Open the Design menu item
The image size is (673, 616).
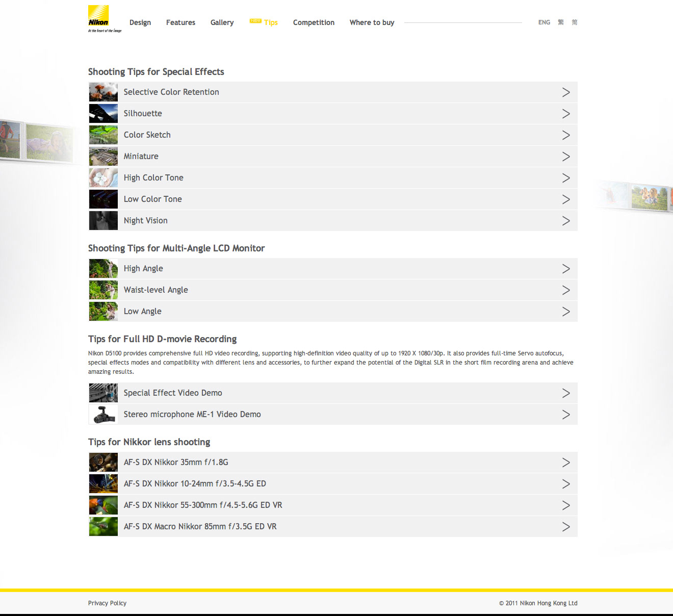pos(140,22)
